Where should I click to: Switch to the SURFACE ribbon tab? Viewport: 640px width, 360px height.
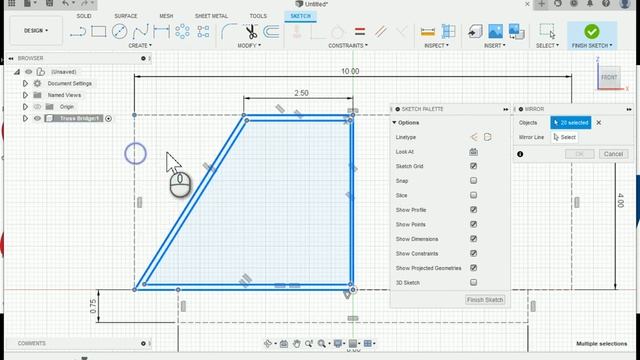(x=126, y=16)
